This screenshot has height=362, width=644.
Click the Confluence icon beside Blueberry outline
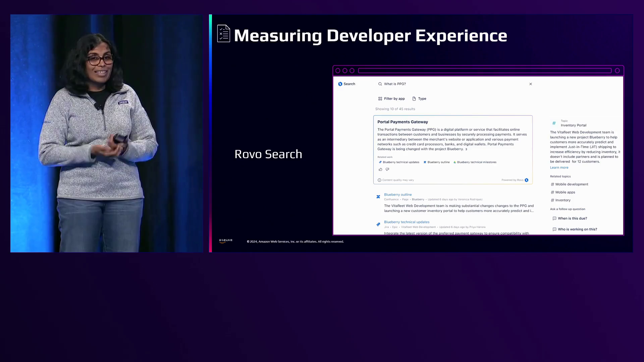[x=378, y=197]
